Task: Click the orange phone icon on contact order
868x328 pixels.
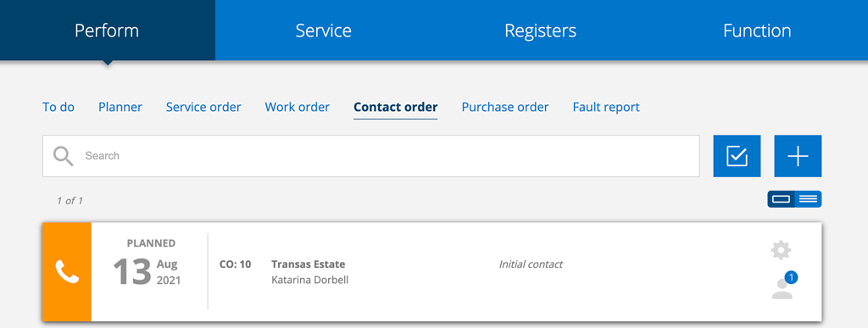Action: [67, 271]
